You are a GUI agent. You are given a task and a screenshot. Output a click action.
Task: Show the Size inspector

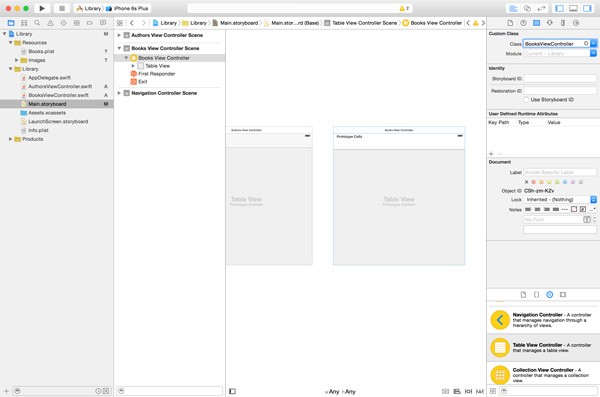coord(562,23)
